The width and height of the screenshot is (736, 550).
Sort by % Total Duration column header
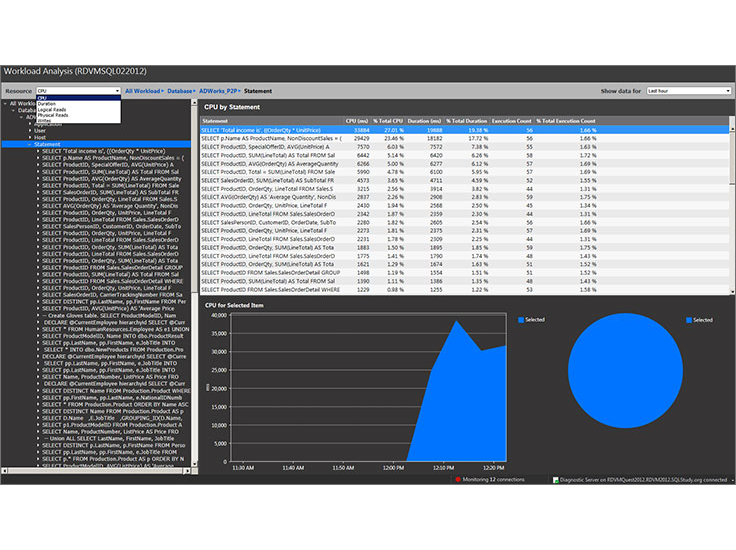466,121
